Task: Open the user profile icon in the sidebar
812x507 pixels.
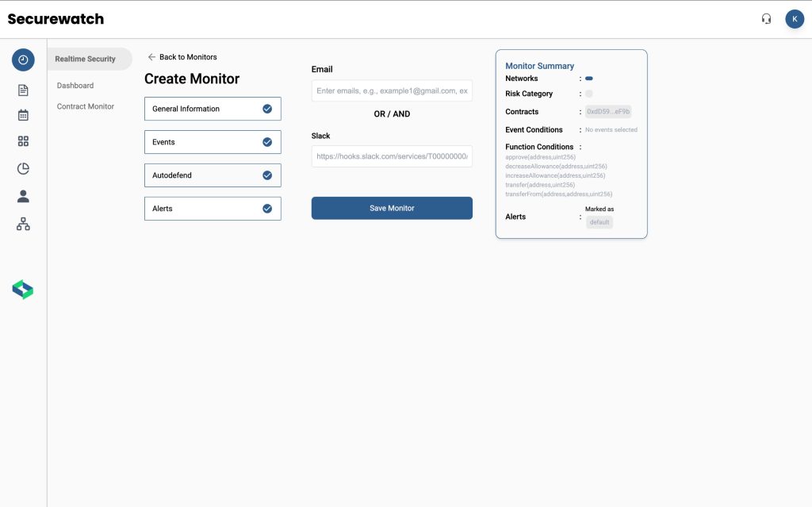Action: pos(23,196)
